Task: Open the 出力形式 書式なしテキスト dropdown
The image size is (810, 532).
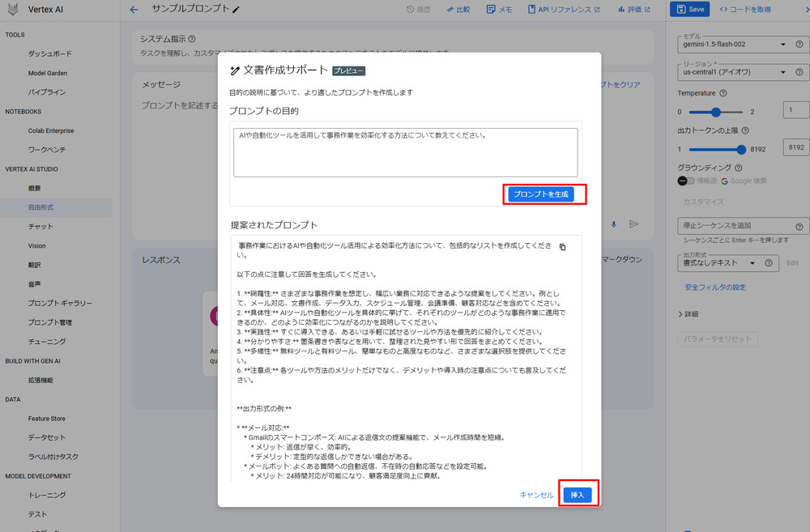Action: click(719, 263)
